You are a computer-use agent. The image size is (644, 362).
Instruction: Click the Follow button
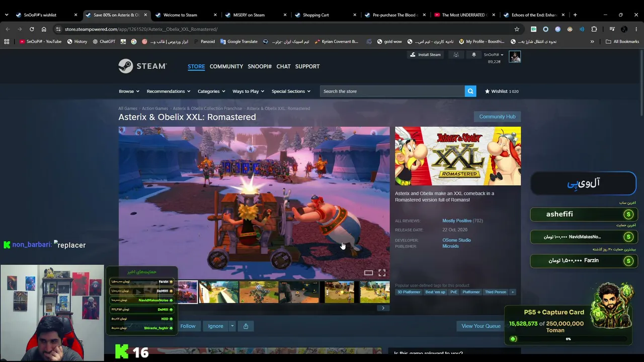pyautogui.click(x=188, y=326)
